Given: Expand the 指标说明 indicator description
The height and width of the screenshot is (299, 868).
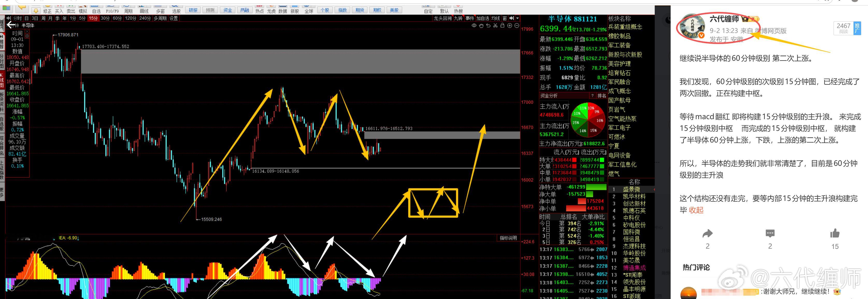Looking at the screenshot, I should pyautogui.click(x=508, y=238).
